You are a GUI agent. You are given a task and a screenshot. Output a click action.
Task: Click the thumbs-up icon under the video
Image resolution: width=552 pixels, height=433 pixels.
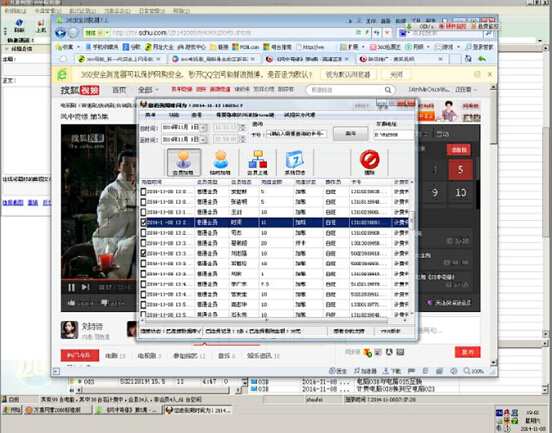[71, 303]
